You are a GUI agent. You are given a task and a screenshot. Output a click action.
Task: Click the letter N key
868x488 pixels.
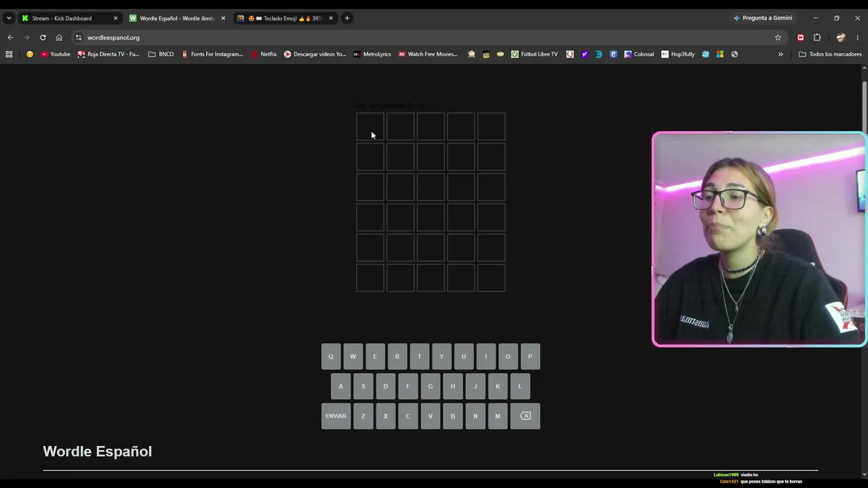point(475,416)
